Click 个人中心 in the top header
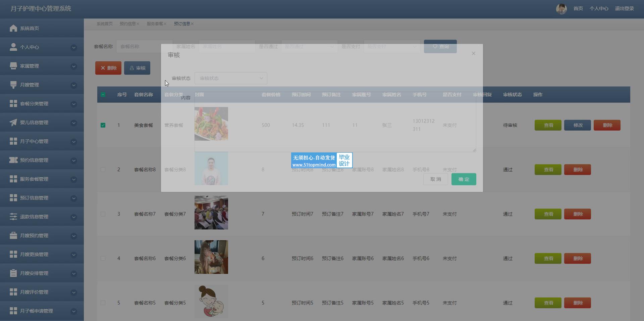 tap(599, 8)
